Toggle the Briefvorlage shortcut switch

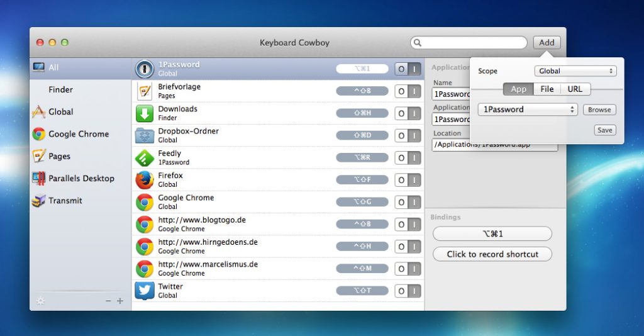(x=408, y=91)
